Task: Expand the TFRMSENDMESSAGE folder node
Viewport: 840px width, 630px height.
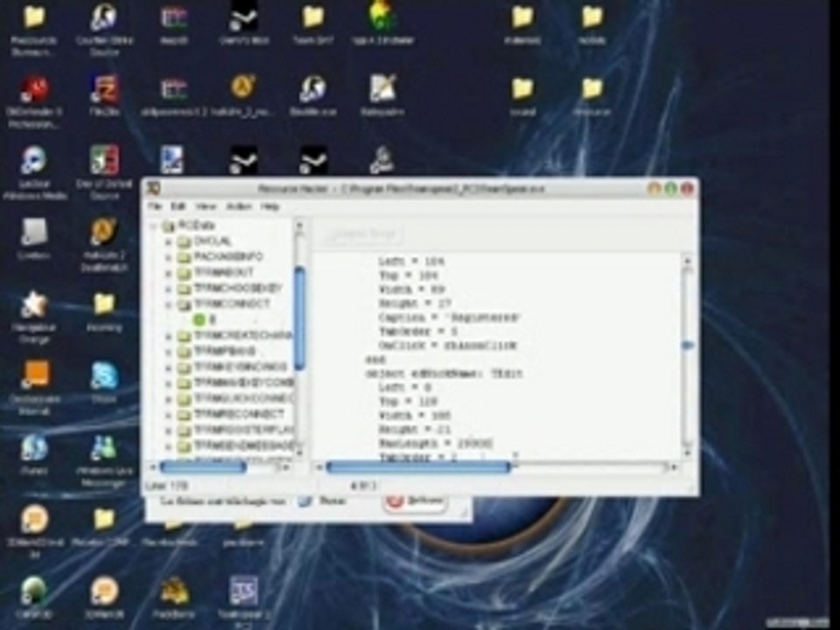Action: click(168, 446)
